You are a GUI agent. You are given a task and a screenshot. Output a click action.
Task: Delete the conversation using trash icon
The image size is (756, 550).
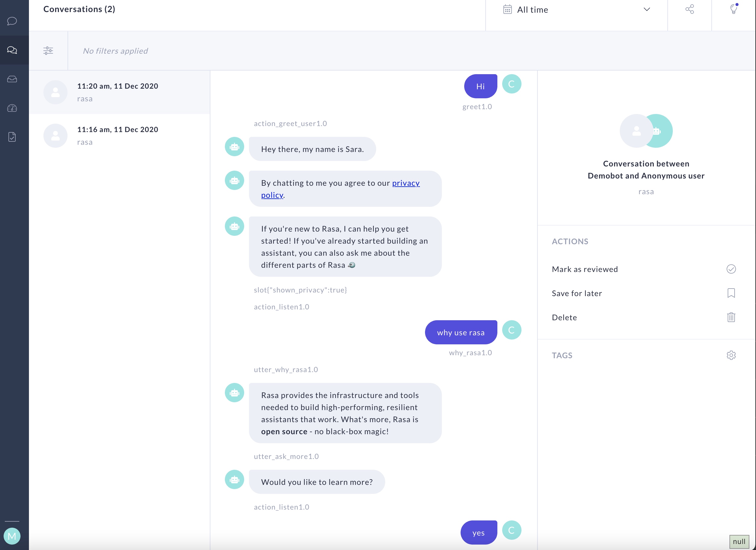click(731, 317)
